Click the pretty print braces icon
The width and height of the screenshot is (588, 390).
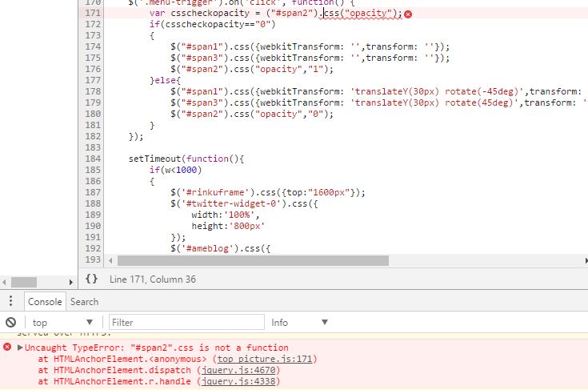click(92, 279)
